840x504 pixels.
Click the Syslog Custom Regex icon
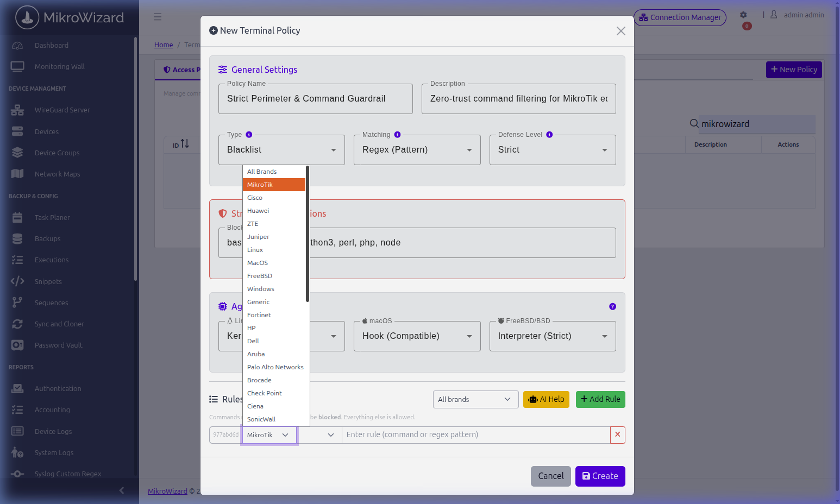point(17,474)
